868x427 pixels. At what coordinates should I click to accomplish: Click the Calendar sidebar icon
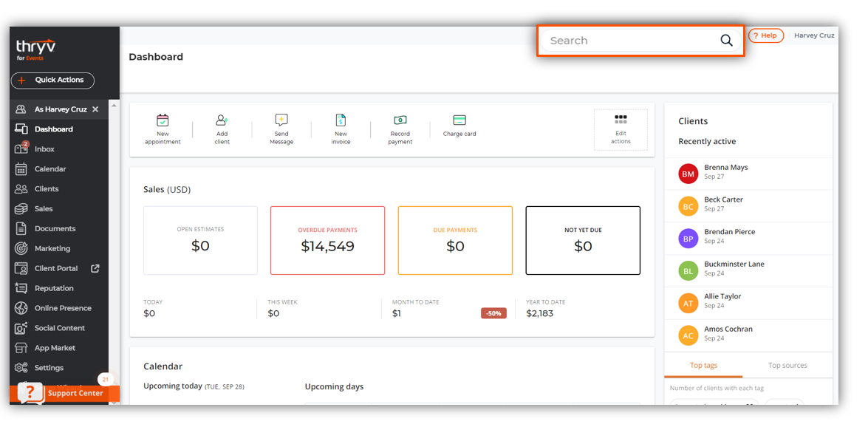coord(21,169)
